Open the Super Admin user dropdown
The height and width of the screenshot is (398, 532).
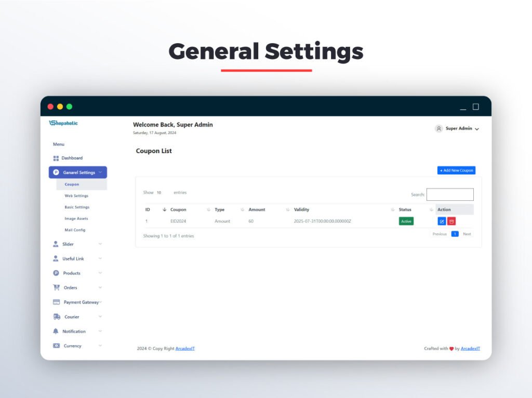point(457,129)
